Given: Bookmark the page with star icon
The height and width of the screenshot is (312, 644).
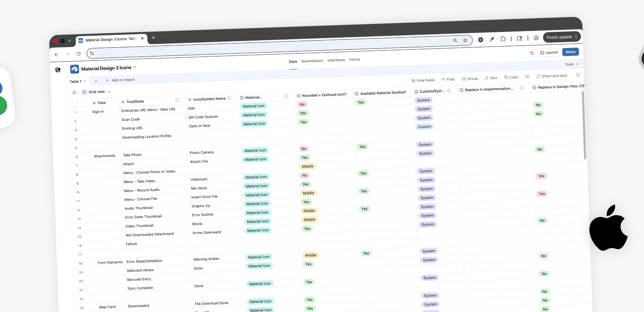Looking at the screenshot, I should pyautogui.click(x=465, y=40).
